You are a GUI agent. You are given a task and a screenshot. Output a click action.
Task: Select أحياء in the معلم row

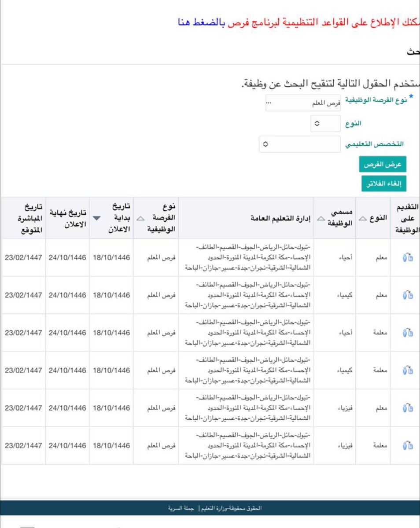(x=346, y=258)
